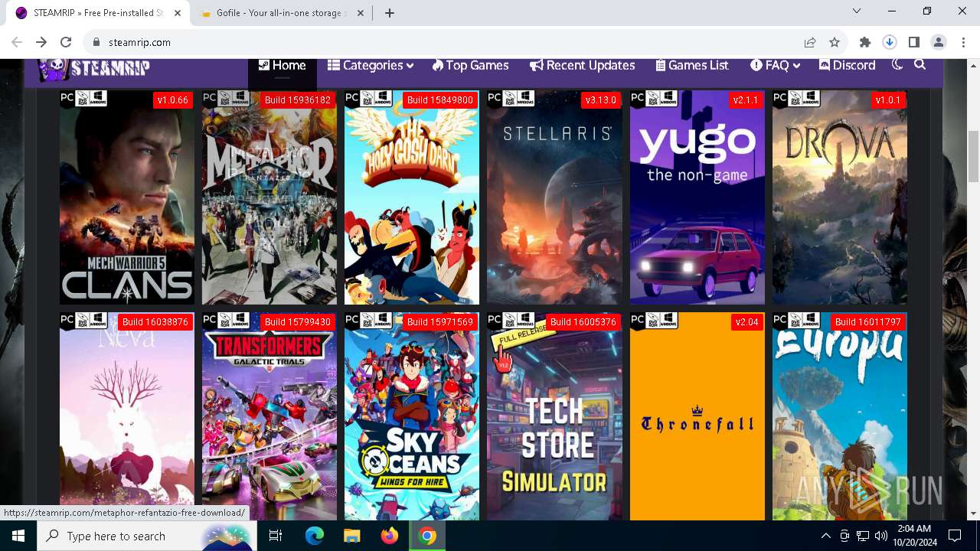This screenshot has width=980, height=551.
Task: Expand the tab search chevron
Action: 857,11
